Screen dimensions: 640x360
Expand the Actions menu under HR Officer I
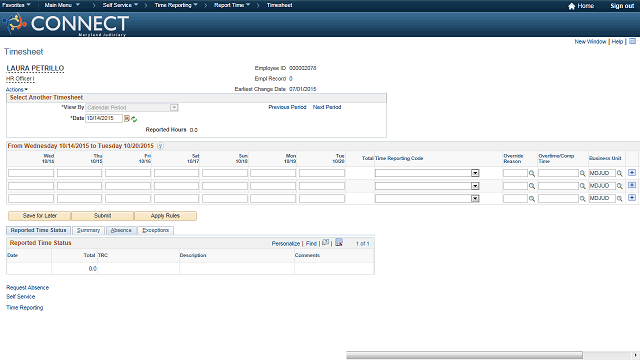(x=17, y=89)
